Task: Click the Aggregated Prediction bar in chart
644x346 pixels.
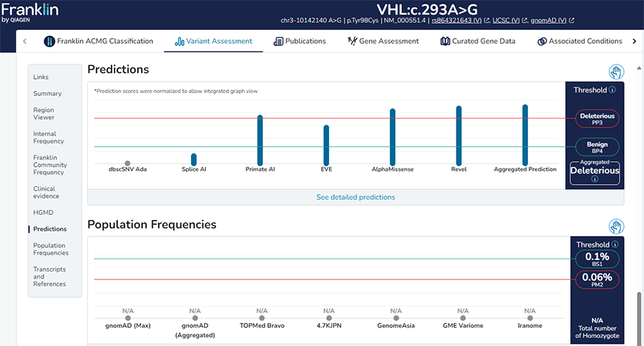Action: click(525, 134)
